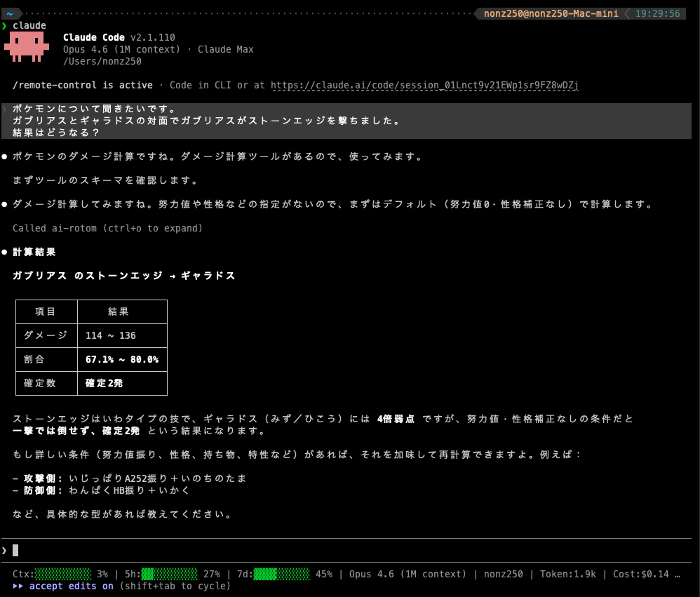Click the 'Called ai-rotom (ctrl+o to expand)' line

click(107, 228)
